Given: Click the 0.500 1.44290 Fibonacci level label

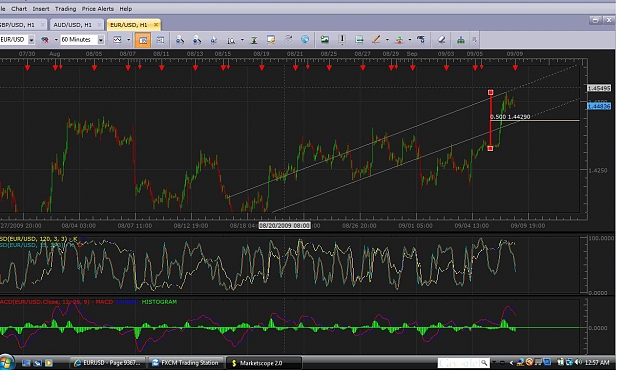Looking at the screenshot, I should 510,117.
